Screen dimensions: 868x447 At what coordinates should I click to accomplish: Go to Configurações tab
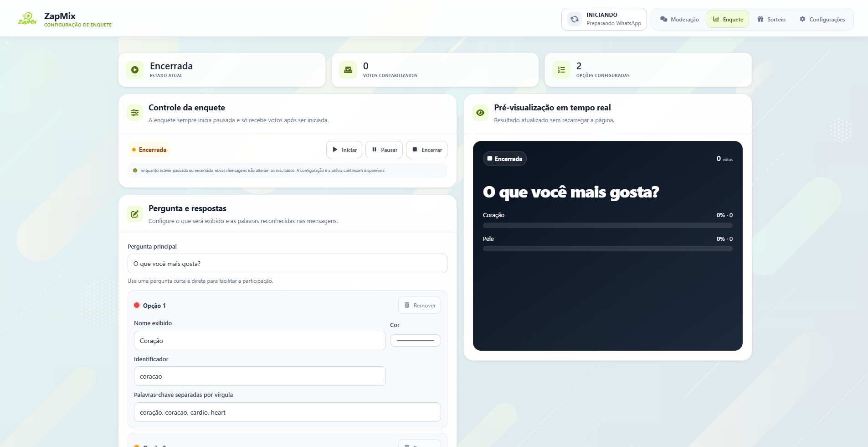click(x=822, y=19)
